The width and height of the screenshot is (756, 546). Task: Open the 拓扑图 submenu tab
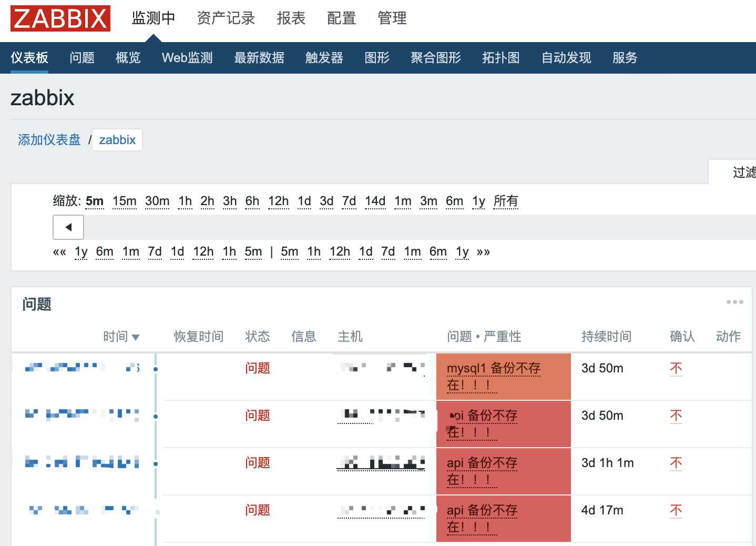click(x=501, y=57)
